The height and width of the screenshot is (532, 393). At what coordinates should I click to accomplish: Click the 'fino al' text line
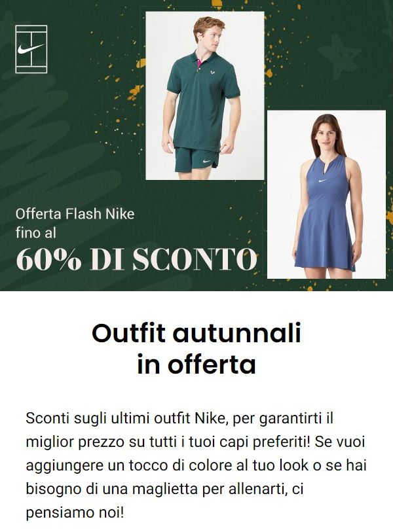(36, 233)
